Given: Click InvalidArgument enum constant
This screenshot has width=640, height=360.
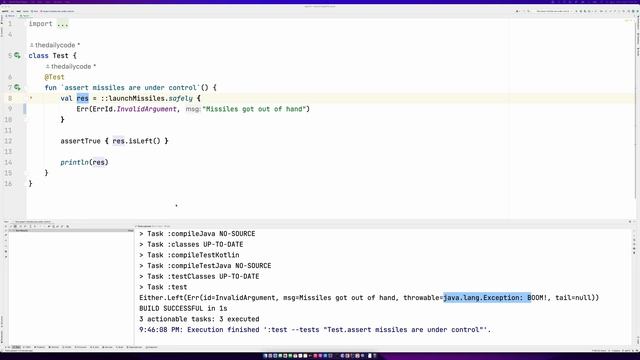Looking at the screenshot, I should tap(147, 109).
